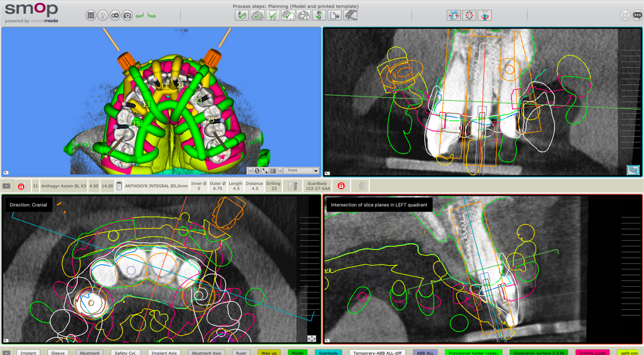Click the Drilling 23 value

(274, 186)
